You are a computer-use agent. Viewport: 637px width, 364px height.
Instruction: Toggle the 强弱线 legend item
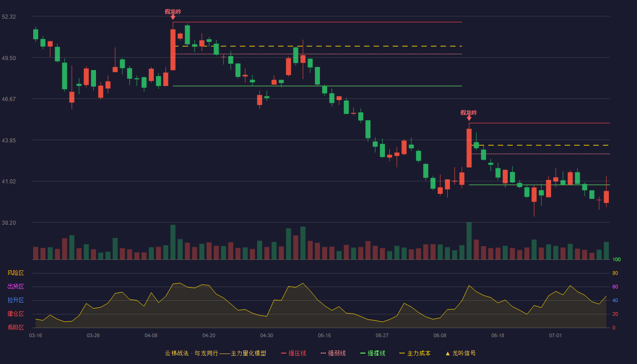[333, 353]
